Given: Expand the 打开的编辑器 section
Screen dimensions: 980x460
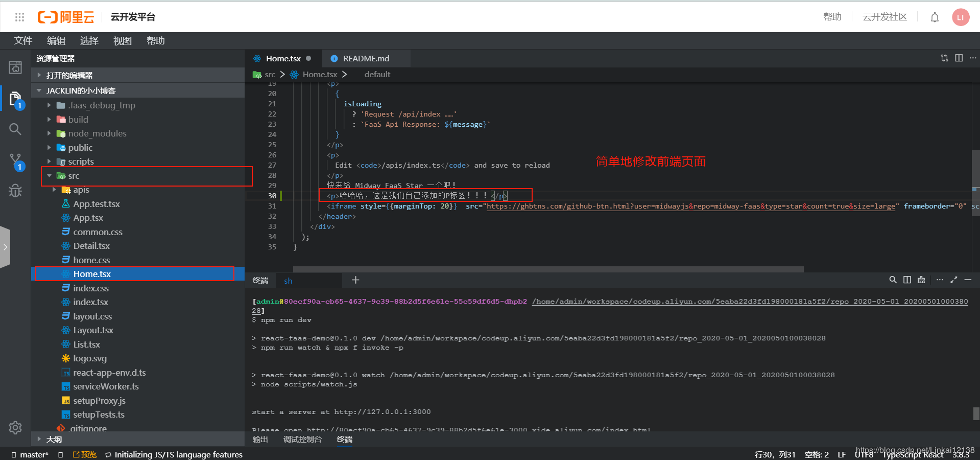Looking at the screenshot, I should [39, 75].
